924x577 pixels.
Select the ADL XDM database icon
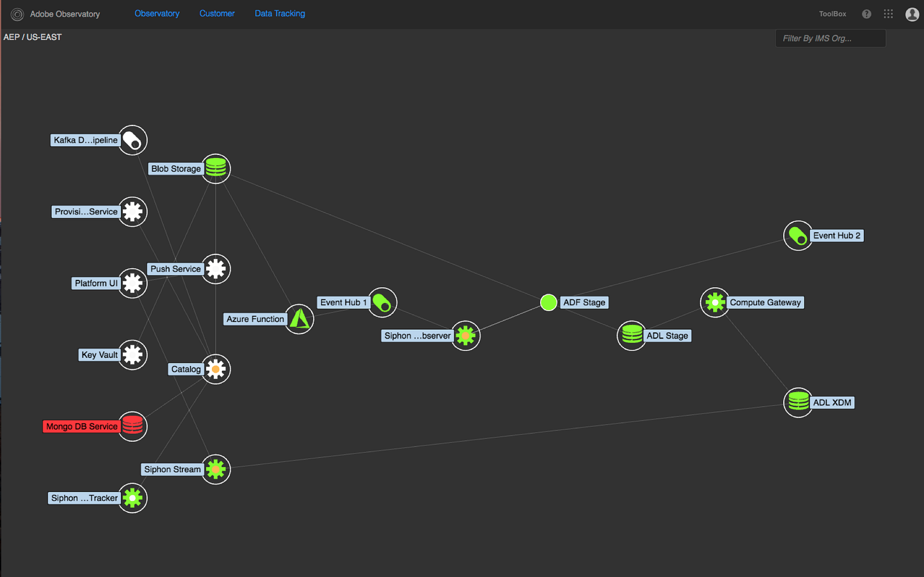pyautogui.click(x=798, y=403)
